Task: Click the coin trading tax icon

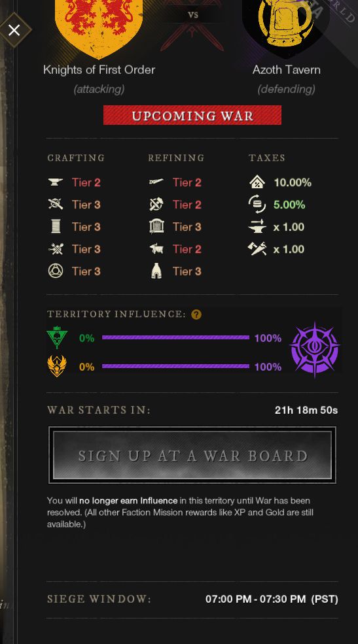Action: tap(257, 204)
